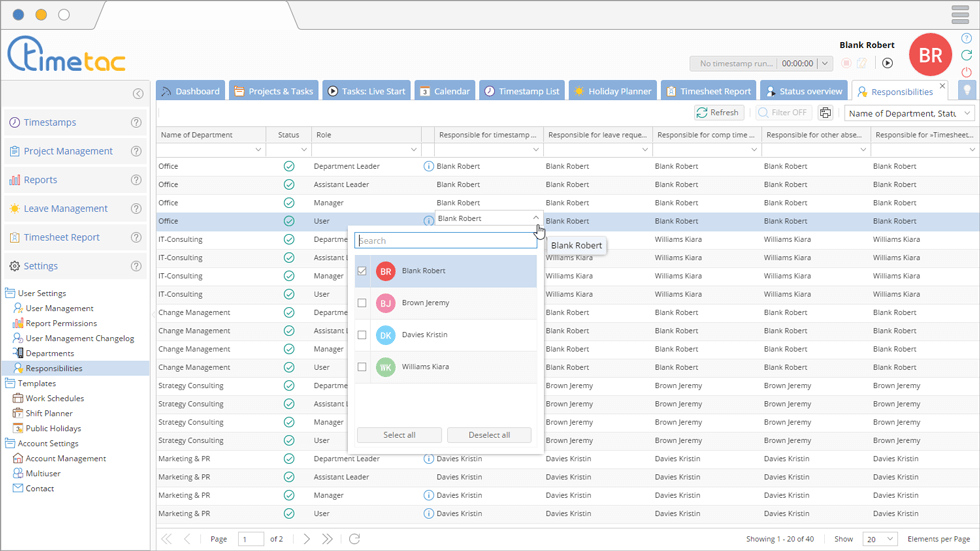This screenshot has width=980, height=551.
Task: Click the search field in the dropdown list
Action: (x=445, y=241)
